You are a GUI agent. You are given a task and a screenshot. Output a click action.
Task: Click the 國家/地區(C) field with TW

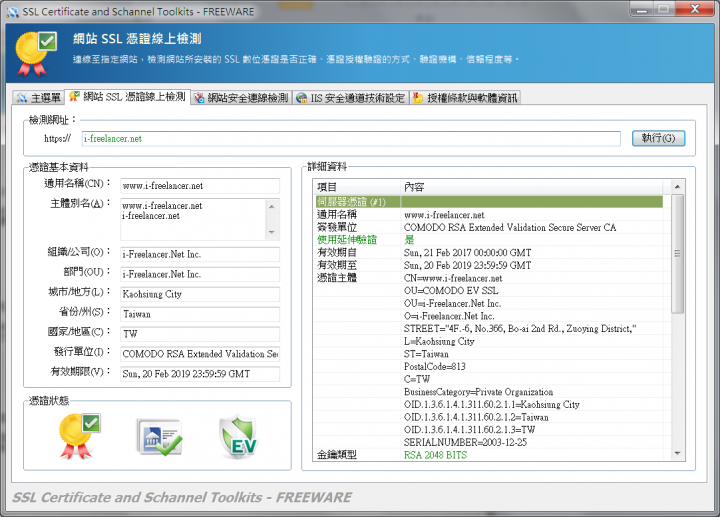click(x=200, y=334)
